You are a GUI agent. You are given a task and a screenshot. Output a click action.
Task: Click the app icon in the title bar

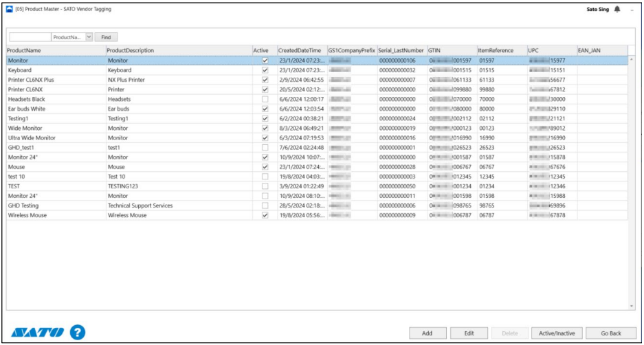(x=9, y=9)
